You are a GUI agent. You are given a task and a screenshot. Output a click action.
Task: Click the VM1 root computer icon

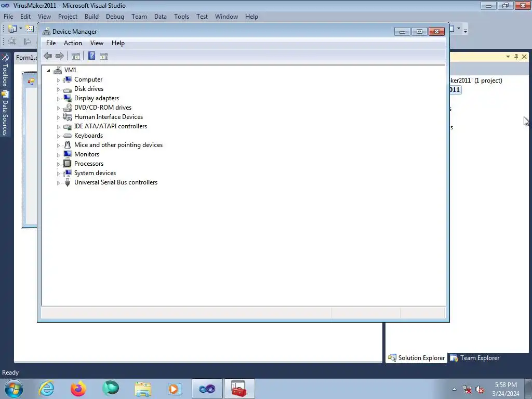[x=58, y=70]
